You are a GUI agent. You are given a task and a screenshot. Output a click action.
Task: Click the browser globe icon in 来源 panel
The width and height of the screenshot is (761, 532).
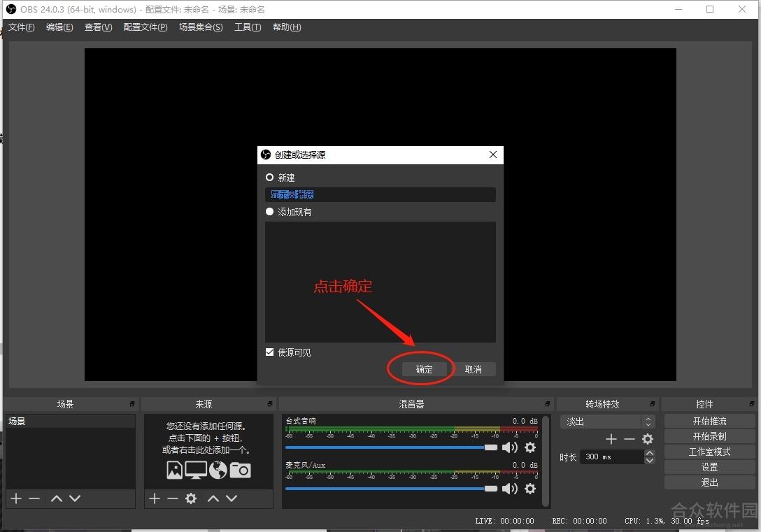click(218, 470)
